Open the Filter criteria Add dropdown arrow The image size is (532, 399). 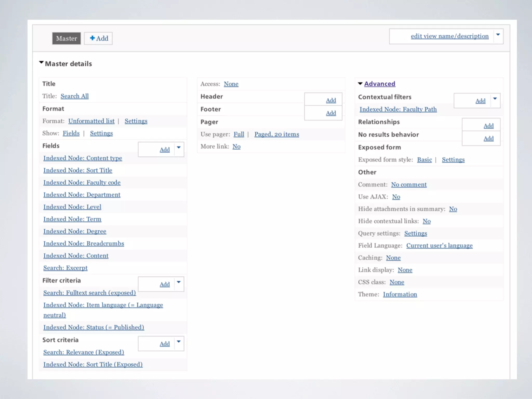tap(179, 282)
